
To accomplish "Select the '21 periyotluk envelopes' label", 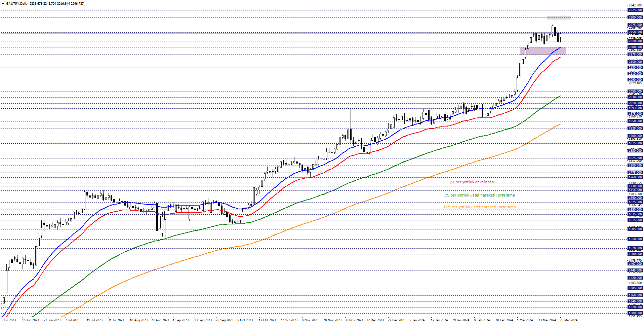I will click(472, 182).
